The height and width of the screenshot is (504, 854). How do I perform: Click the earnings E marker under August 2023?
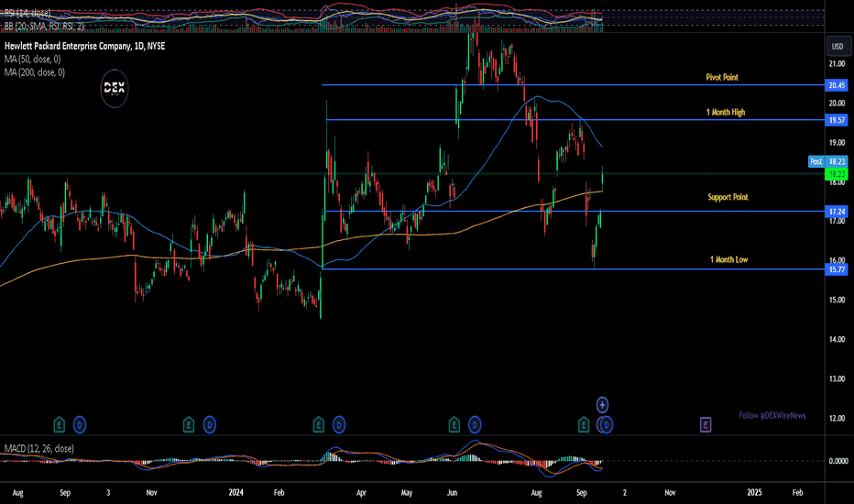point(59,424)
